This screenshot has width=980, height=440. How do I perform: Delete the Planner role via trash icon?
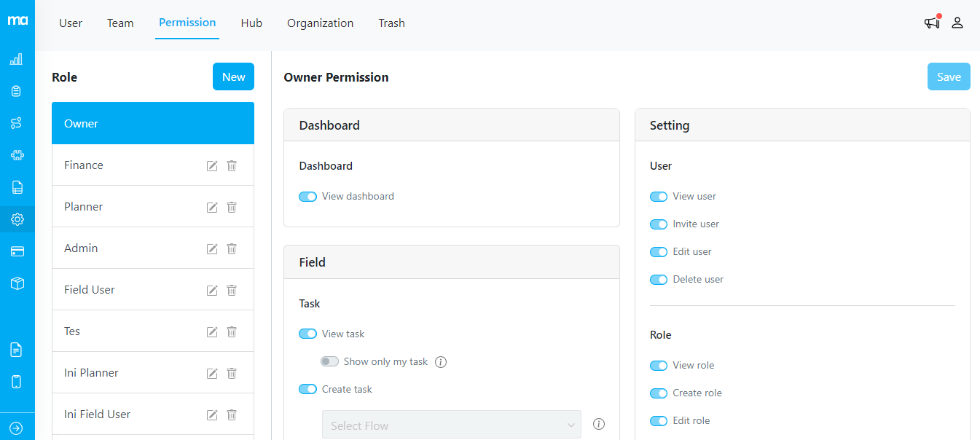pyautogui.click(x=232, y=208)
